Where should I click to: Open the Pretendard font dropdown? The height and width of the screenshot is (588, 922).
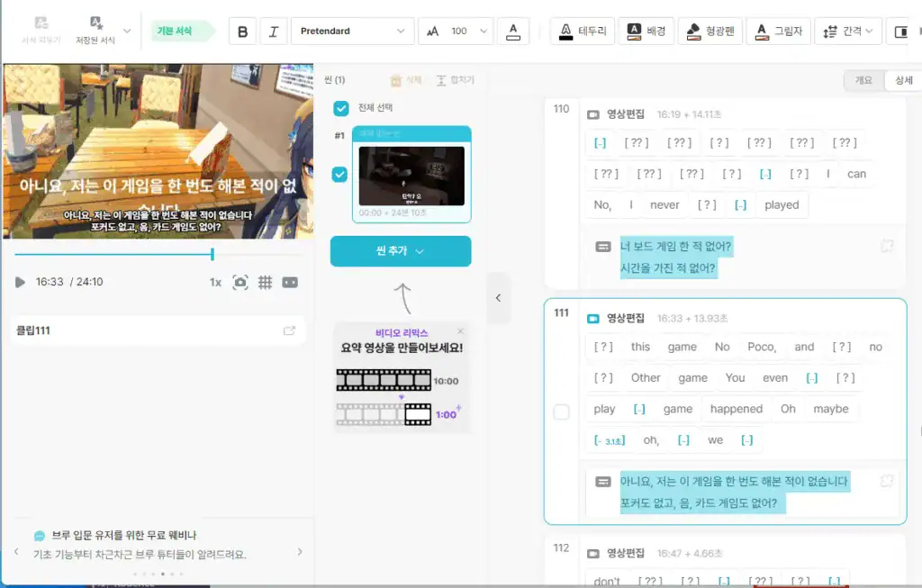coord(352,30)
